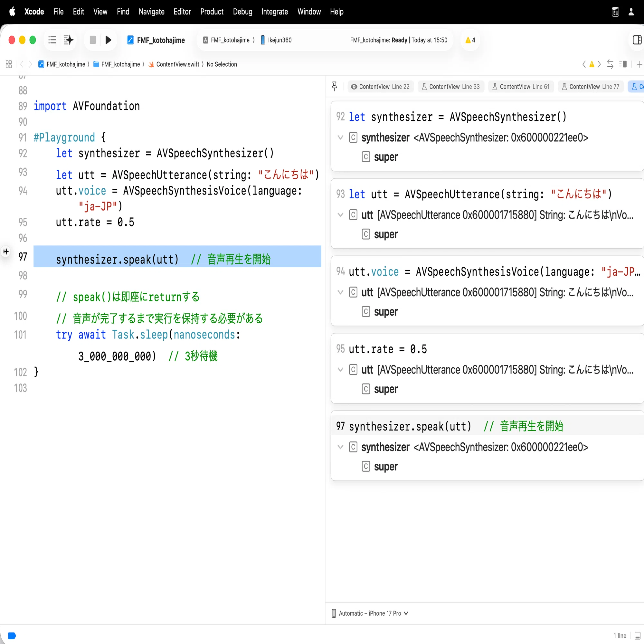Viewport: 644px width, 644px height.
Task: Jump to next issue arrow
Action: [599, 64]
